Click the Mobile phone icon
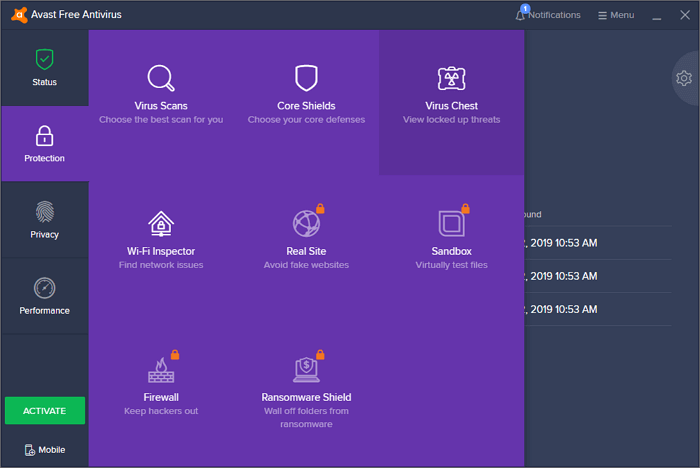This screenshot has width=700, height=468. click(29, 450)
